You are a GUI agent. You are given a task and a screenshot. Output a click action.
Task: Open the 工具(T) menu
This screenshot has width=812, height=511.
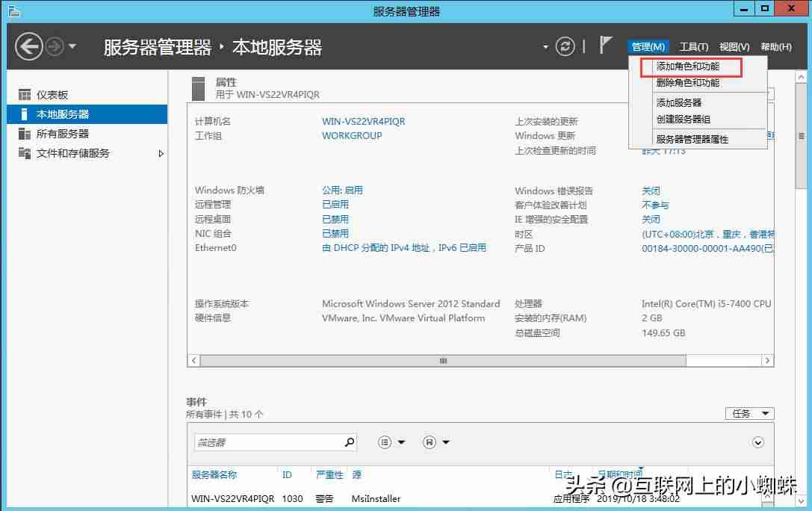pyautogui.click(x=693, y=46)
